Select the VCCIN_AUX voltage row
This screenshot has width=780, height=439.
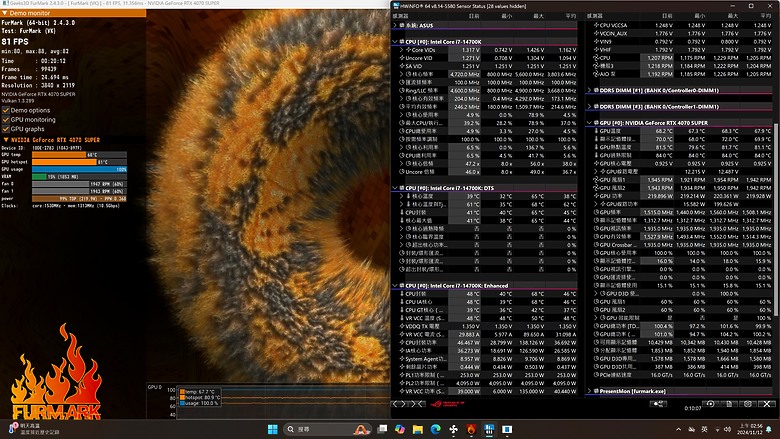(680, 33)
